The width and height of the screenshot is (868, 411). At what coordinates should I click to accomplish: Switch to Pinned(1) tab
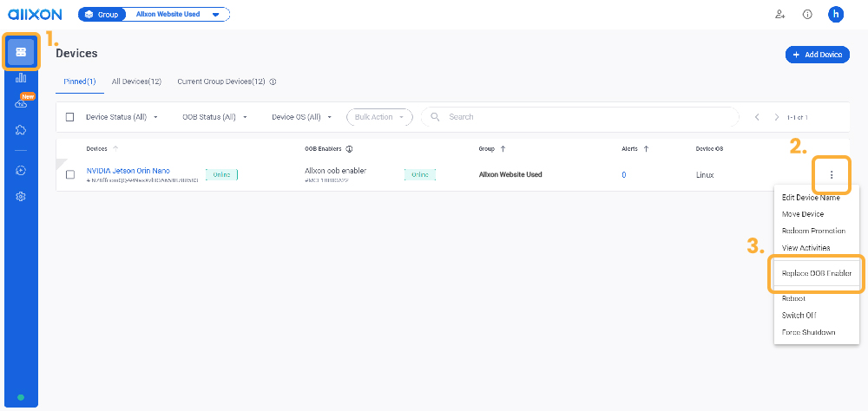[80, 82]
